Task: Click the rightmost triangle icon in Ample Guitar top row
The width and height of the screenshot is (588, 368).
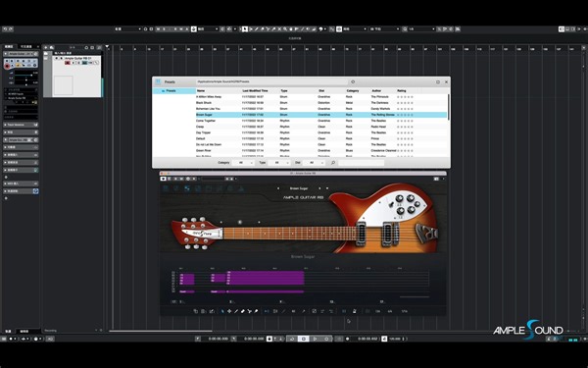Action: [x=241, y=188]
